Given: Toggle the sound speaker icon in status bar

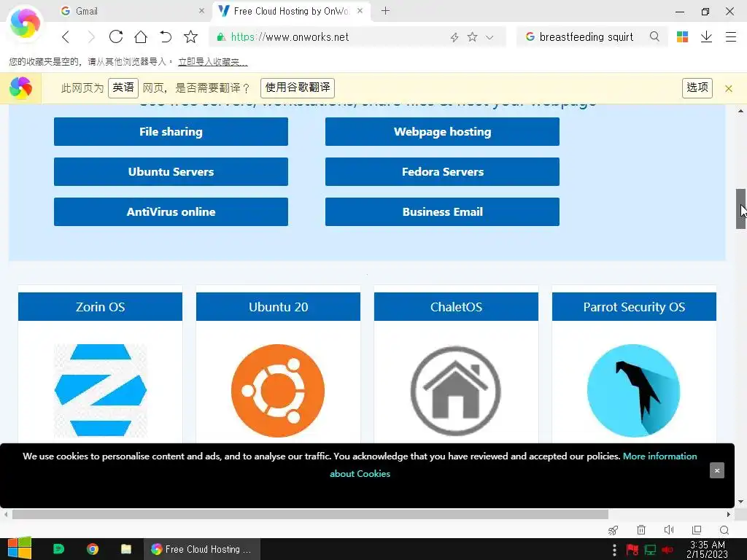Looking at the screenshot, I should 669,530.
